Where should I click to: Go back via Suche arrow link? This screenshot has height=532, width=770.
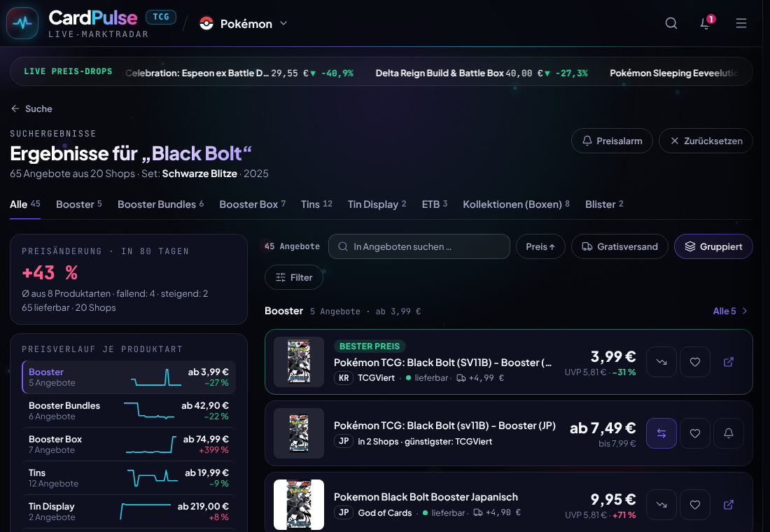point(31,108)
